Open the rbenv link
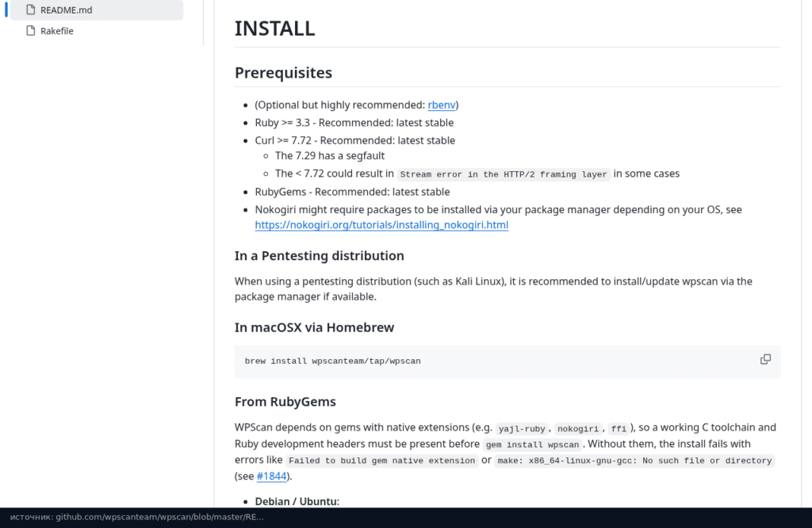This screenshot has width=812, height=528. (x=441, y=105)
